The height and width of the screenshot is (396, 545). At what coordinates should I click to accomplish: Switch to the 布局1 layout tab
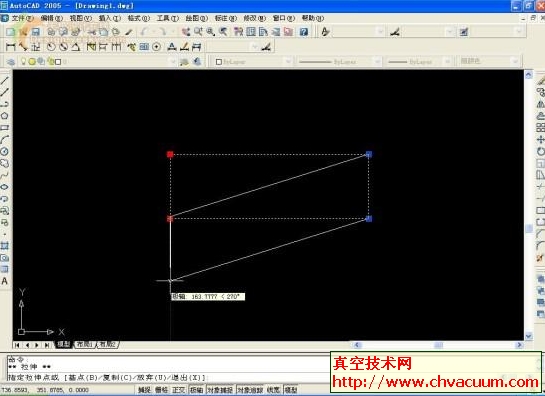tap(85, 344)
